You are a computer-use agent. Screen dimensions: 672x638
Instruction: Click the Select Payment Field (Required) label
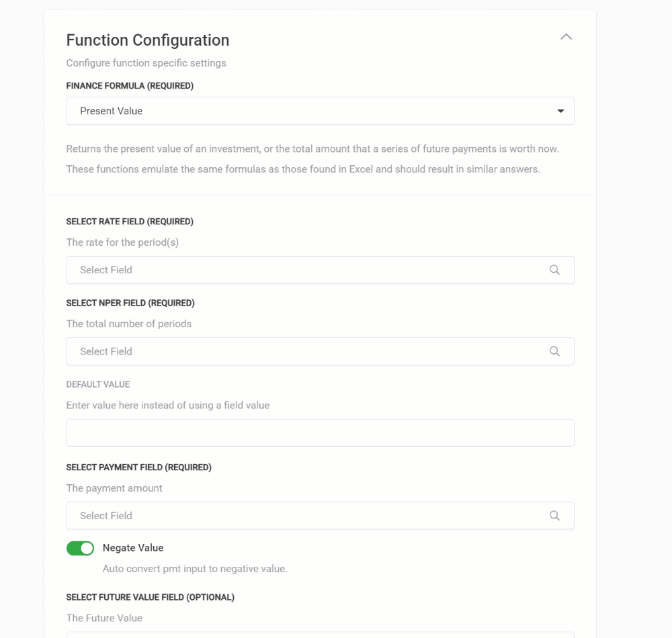pos(138,467)
